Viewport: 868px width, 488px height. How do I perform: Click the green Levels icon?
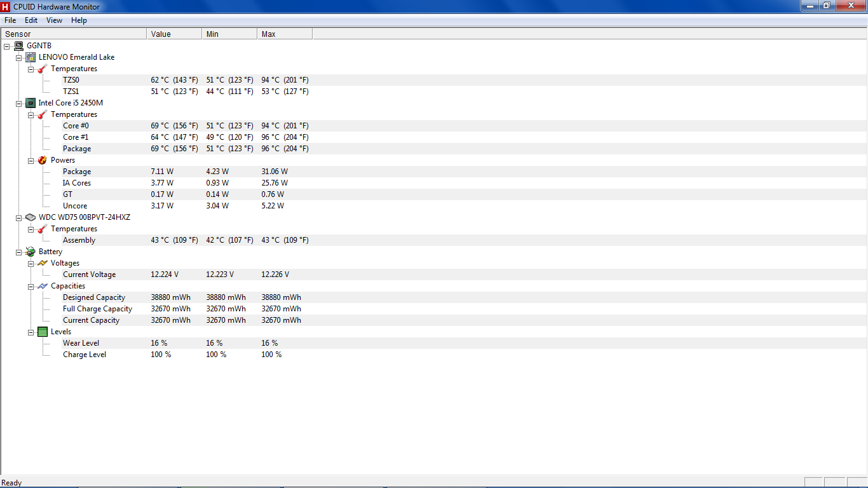coord(43,332)
